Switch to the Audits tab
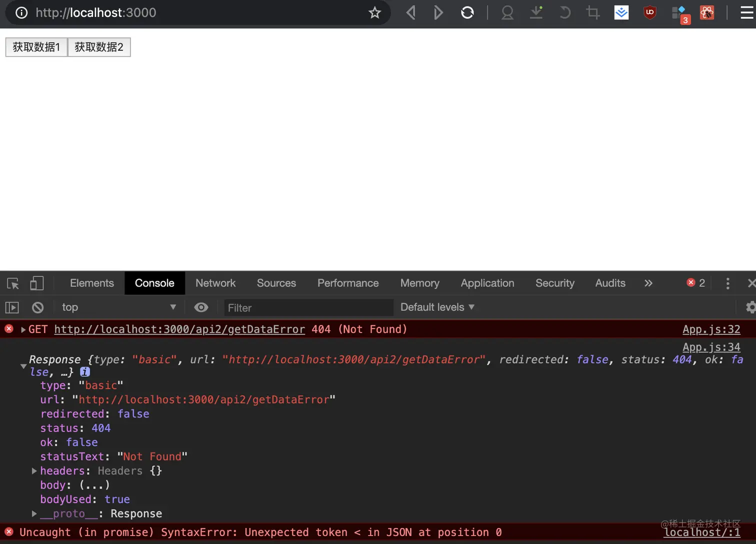The width and height of the screenshot is (756, 544). 610,283
